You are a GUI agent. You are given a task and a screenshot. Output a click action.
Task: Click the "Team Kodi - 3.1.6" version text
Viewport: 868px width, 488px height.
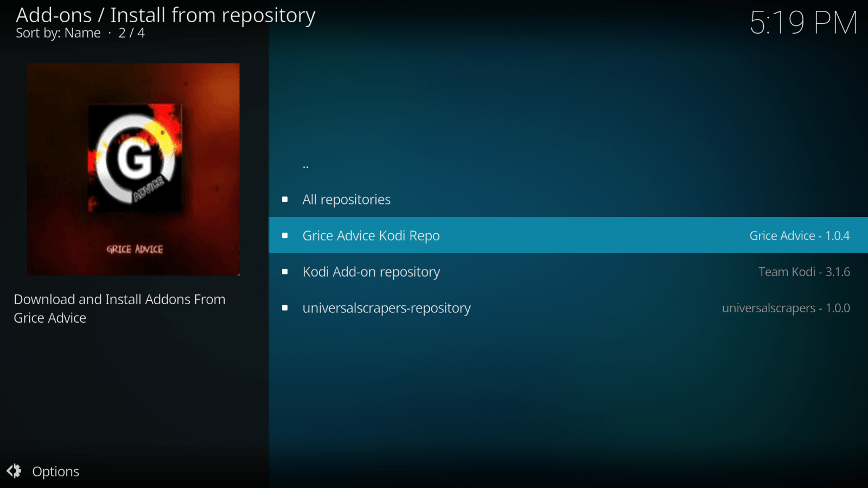(804, 272)
